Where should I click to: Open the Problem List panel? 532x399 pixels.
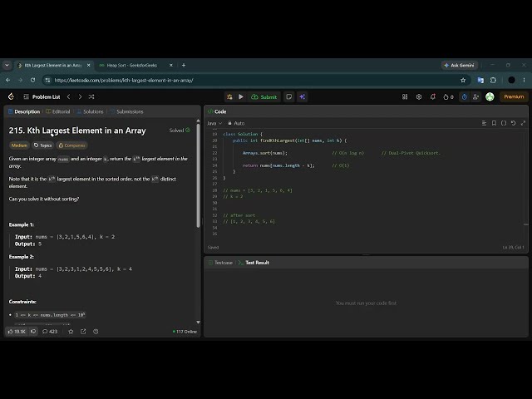pos(42,96)
